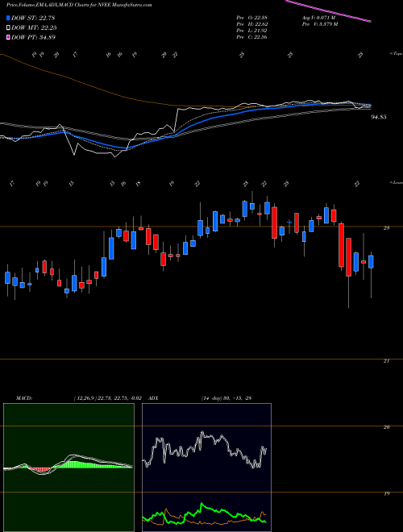Viewport: 403px width, 532px height.
Task: Click the 'Pre C: 22.36' close value
Action: pos(251,37)
